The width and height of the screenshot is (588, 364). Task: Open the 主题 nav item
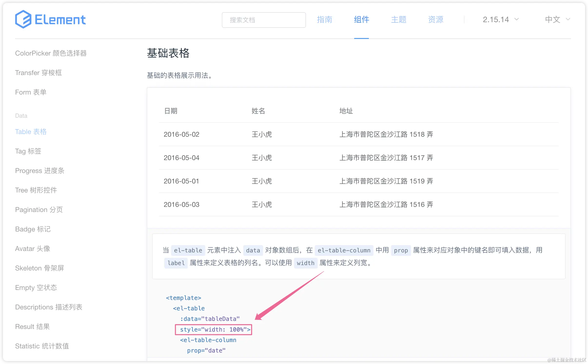pos(399,19)
